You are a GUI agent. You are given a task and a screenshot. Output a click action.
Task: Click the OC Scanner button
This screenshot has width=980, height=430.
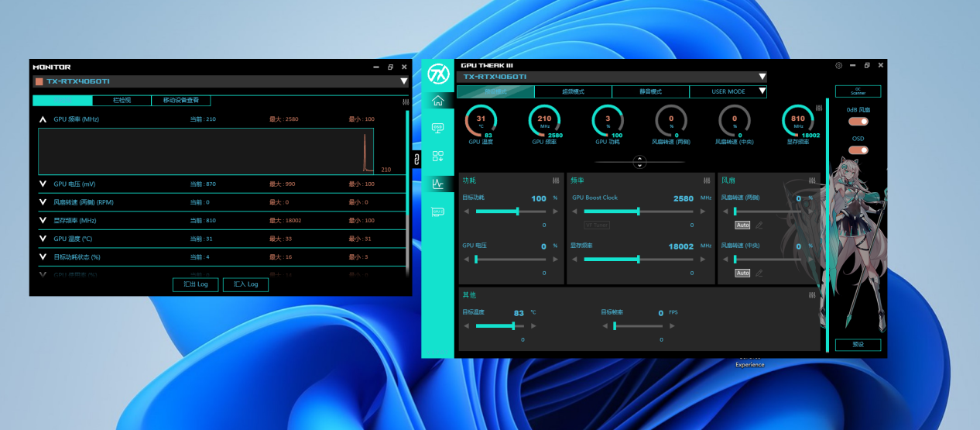(858, 91)
